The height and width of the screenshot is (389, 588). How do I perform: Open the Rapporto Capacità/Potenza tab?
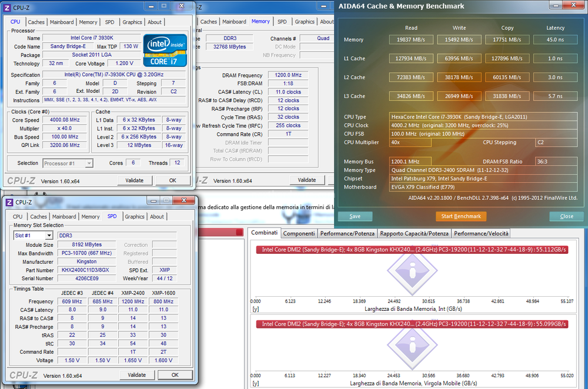414,233
